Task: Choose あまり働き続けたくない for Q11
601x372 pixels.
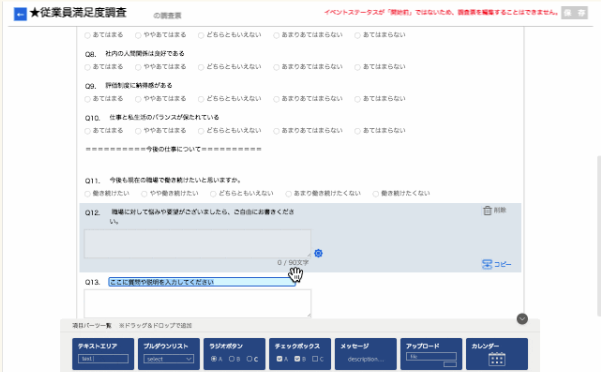Action: tap(288, 194)
